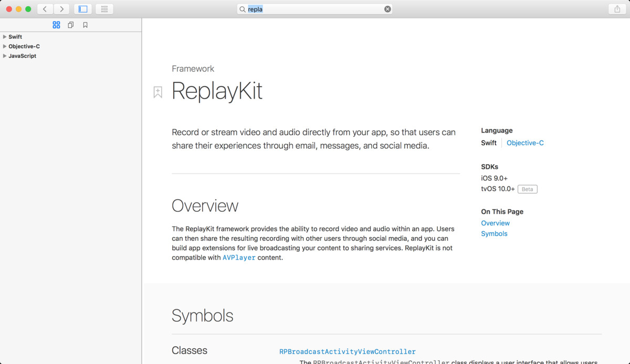Expand the Swift tree item
The width and height of the screenshot is (630, 364).
(4, 37)
